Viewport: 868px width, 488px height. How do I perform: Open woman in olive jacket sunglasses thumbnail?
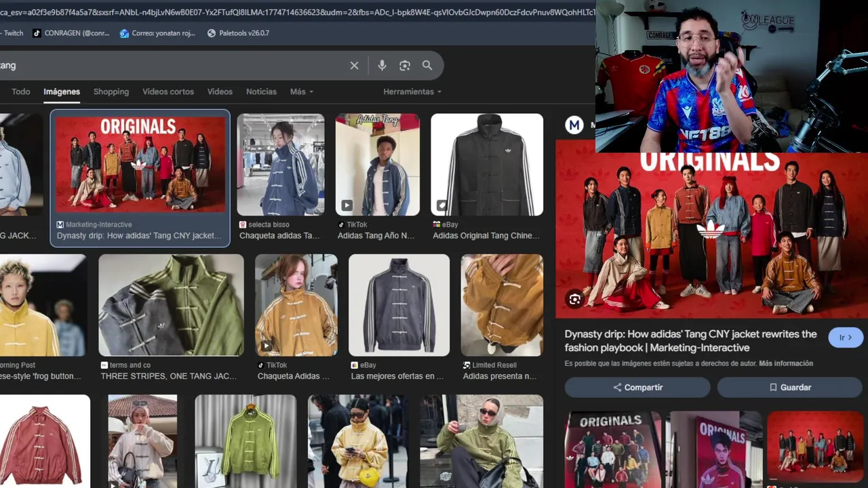481,441
